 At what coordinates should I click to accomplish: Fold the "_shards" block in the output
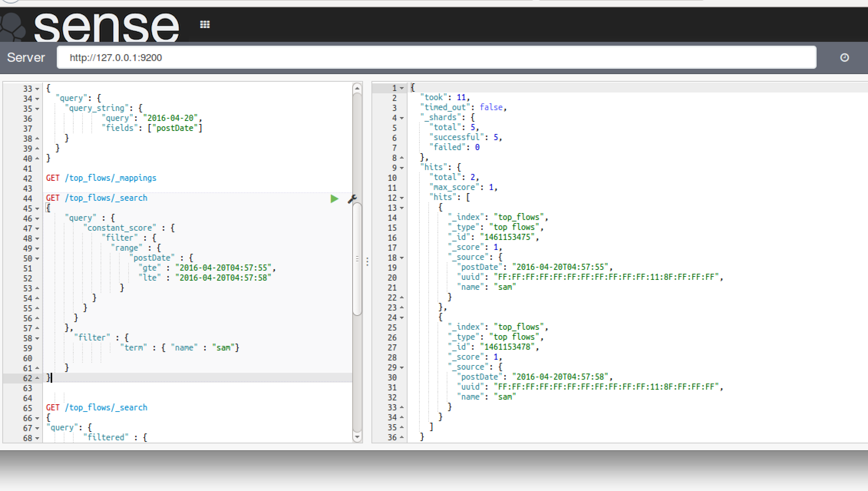tap(402, 118)
